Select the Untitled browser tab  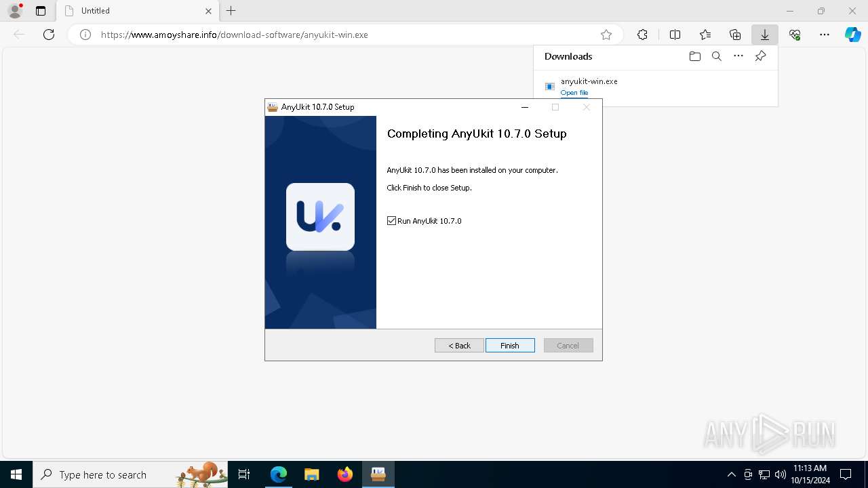click(138, 11)
